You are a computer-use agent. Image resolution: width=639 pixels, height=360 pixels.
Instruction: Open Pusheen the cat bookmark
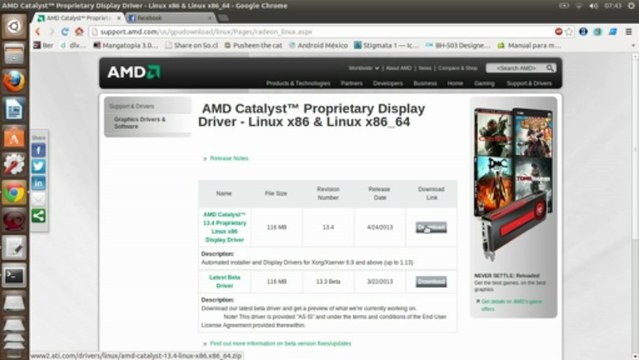point(253,45)
